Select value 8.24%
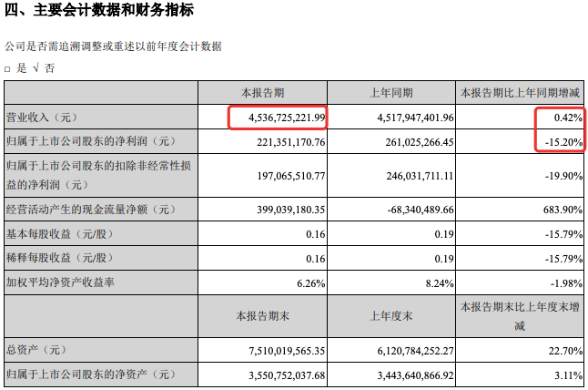This screenshot has height=390, width=588. (440, 283)
